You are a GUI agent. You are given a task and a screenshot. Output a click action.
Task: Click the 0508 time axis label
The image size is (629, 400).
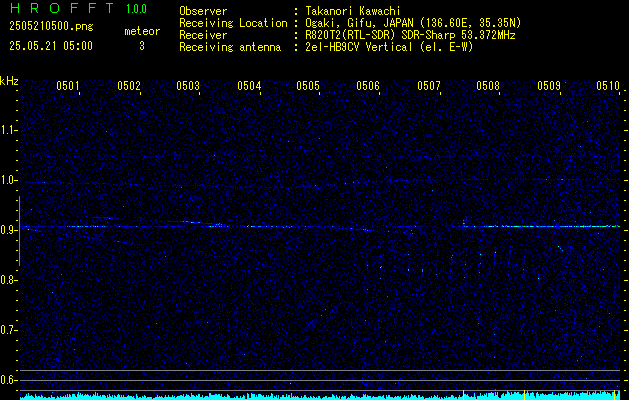point(488,85)
